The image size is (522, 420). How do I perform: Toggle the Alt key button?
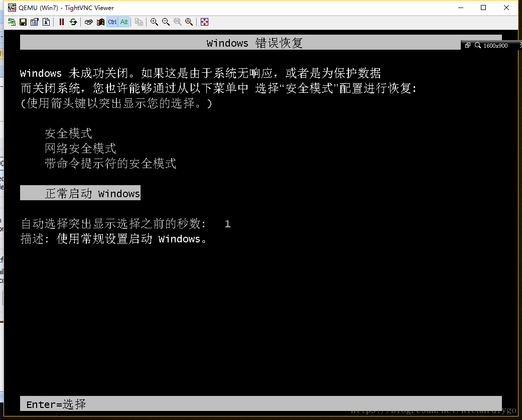(124, 22)
